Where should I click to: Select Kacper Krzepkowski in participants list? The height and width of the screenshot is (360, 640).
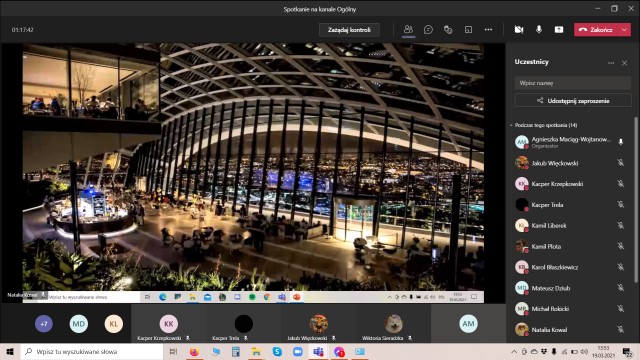(x=570, y=184)
